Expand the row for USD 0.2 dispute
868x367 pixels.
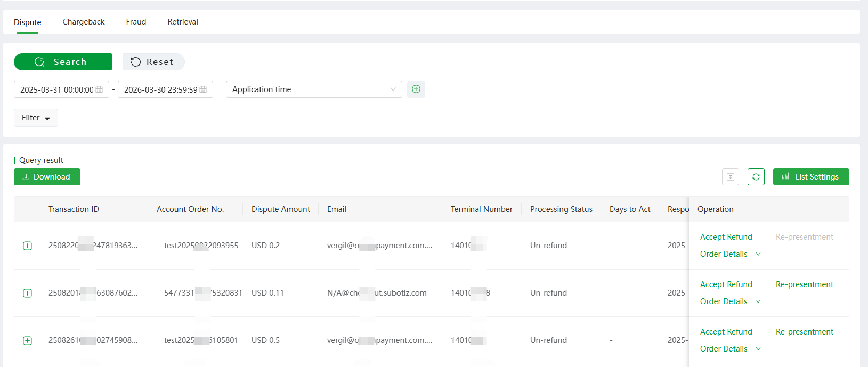[28, 246]
